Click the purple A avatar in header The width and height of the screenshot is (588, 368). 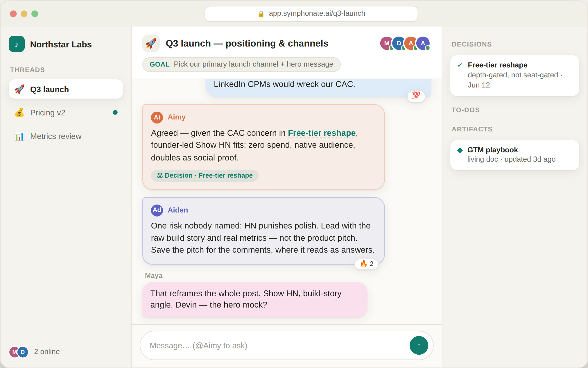coord(423,43)
